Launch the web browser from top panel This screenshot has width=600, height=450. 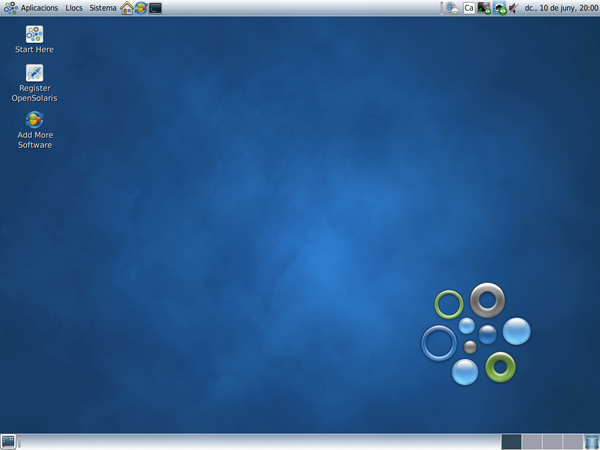pos(141,8)
